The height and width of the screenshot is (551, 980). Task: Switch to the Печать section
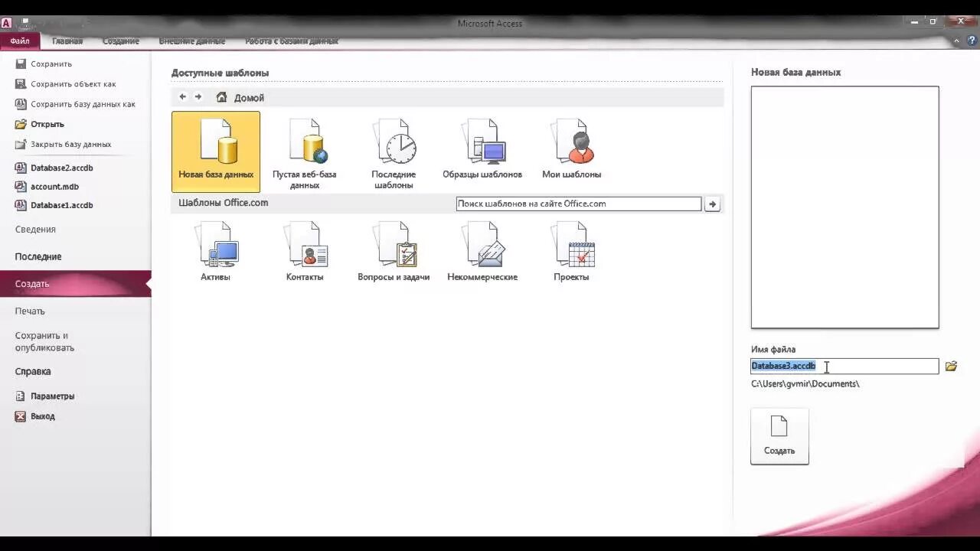coord(30,311)
